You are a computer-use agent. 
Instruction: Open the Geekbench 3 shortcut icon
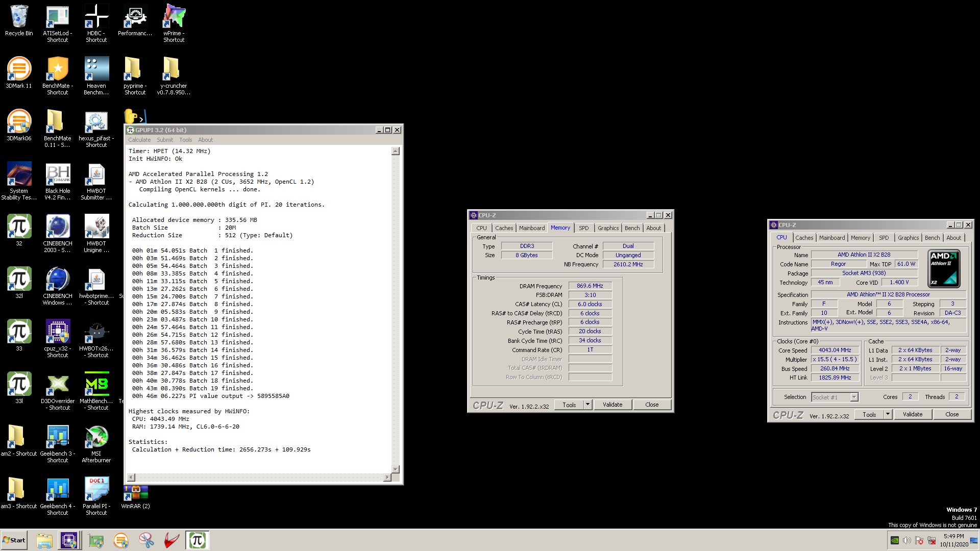(x=57, y=443)
